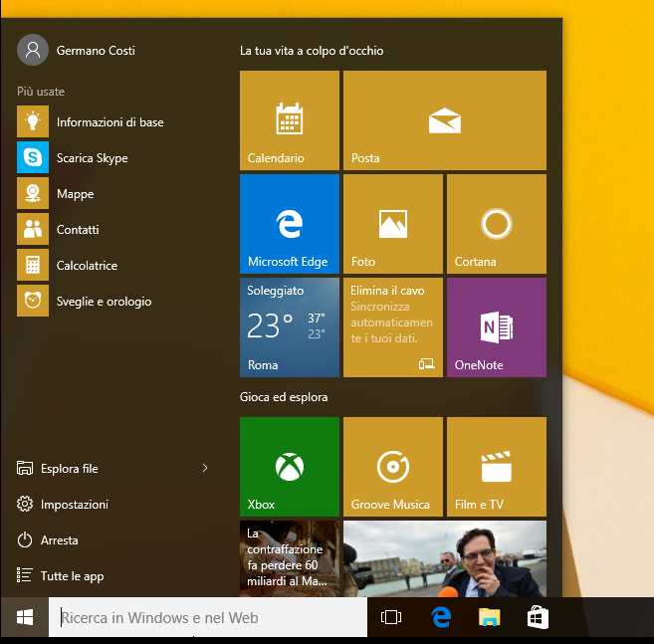
Task: Open the Informazioni di base lightbulb icon
Action: 33,121
